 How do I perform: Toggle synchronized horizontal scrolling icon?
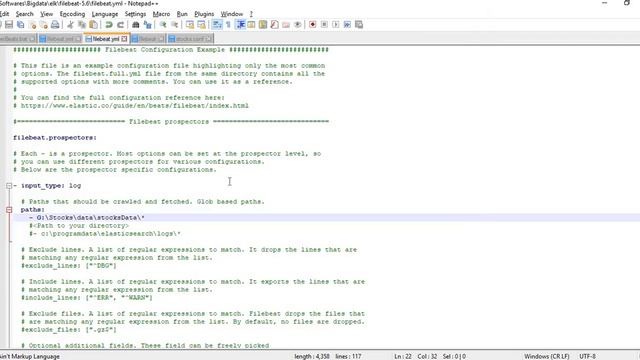click(x=201, y=25)
